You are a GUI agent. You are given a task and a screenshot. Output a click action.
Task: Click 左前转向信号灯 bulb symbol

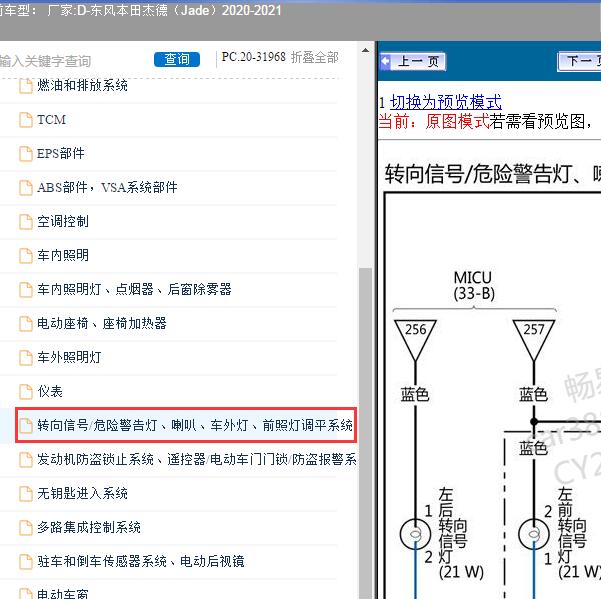pos(534,534)
